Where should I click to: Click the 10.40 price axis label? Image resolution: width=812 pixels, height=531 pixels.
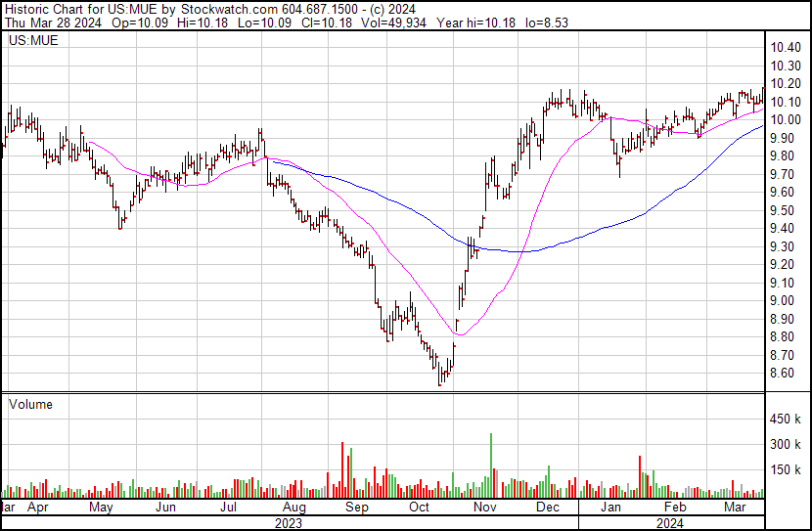tap(786, 48)
